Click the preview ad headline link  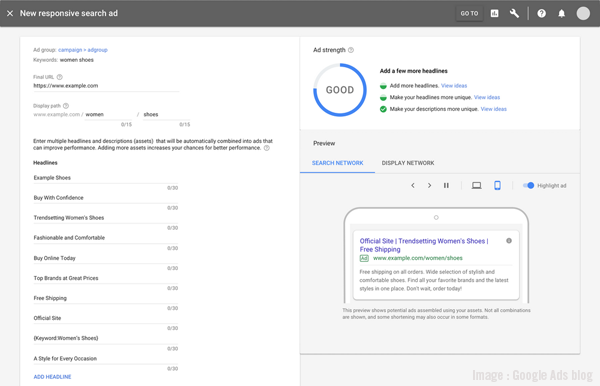pyautogui.click(x=424, y=245)
